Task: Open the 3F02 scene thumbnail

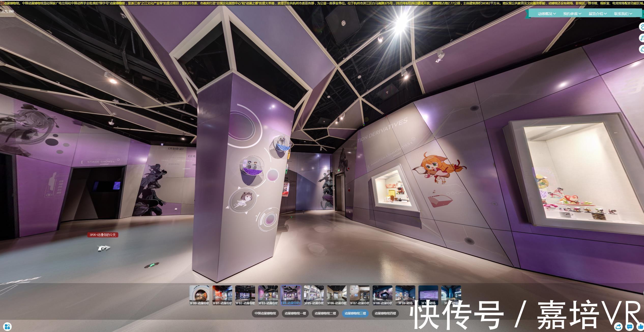Action: [245, 295]
